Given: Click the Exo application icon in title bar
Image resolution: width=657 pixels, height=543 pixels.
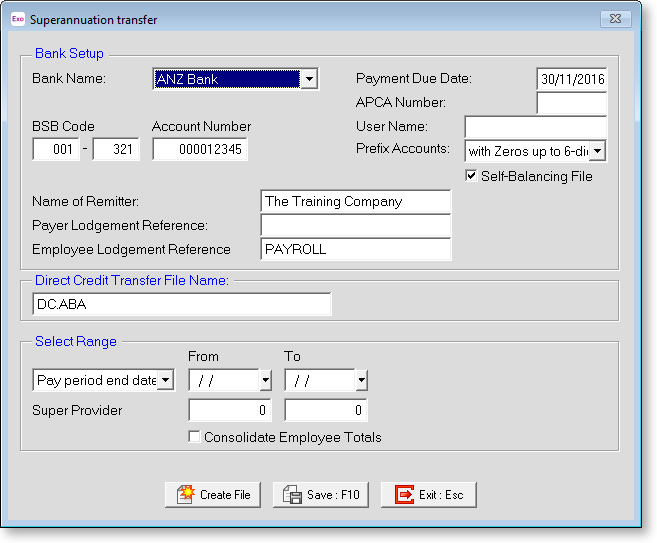Looking at the screenshot, I should click(x=17, y=19).
